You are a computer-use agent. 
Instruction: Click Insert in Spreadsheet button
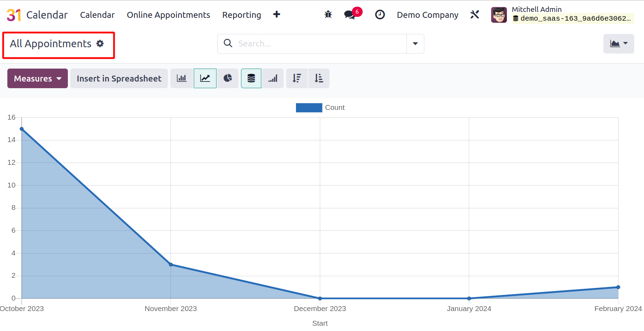click(119, 78)
